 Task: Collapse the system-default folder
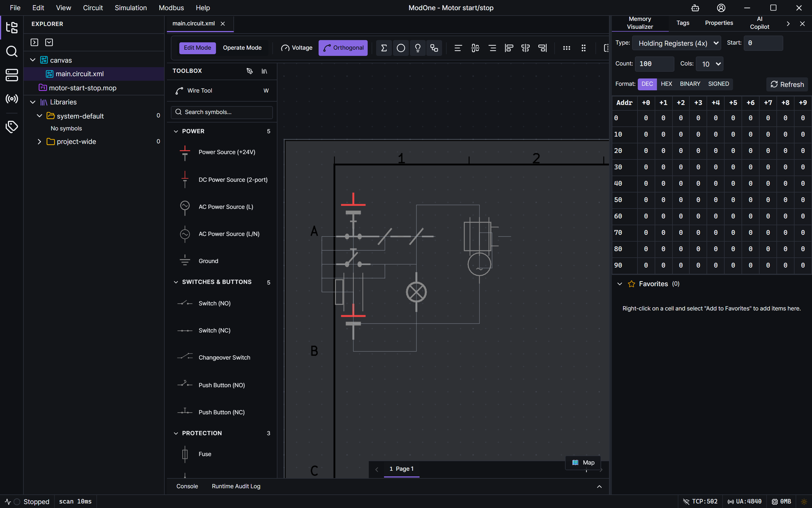[x=39, y=116]
